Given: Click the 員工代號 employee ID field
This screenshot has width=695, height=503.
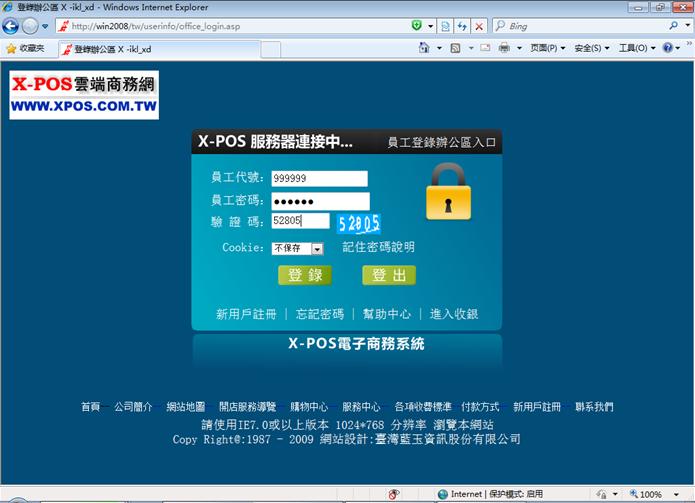Looking at the screenshot, I should click(319, 179).
